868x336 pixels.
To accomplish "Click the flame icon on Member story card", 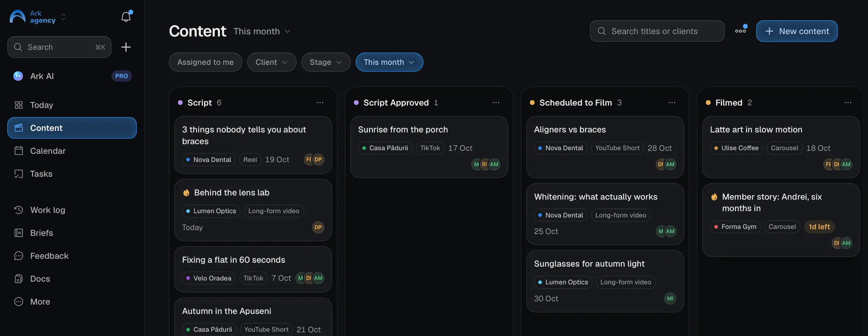I will click(x=714, y=197).
